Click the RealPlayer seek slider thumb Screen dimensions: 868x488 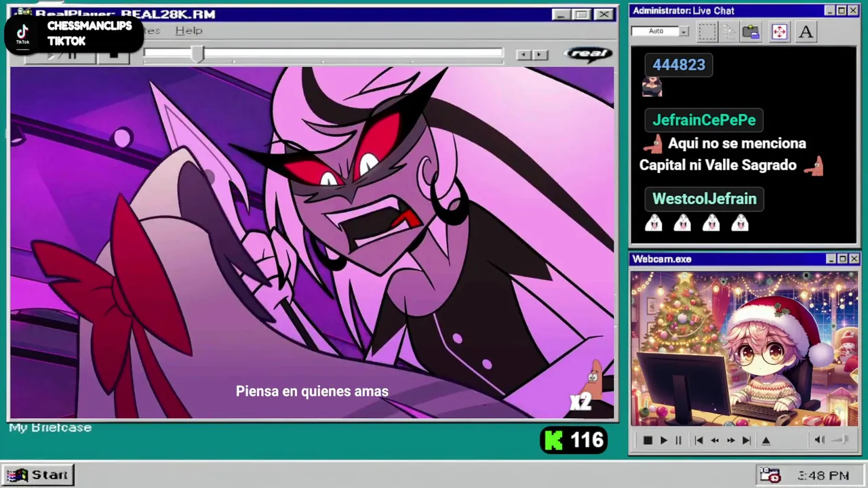coord(197,54)
